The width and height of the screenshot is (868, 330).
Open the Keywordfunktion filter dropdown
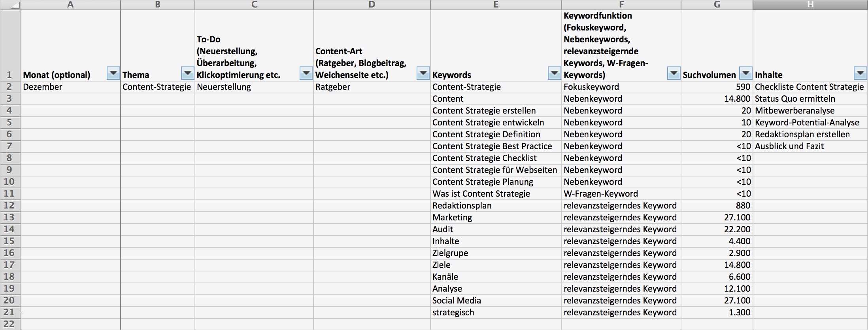coord(674,74)
